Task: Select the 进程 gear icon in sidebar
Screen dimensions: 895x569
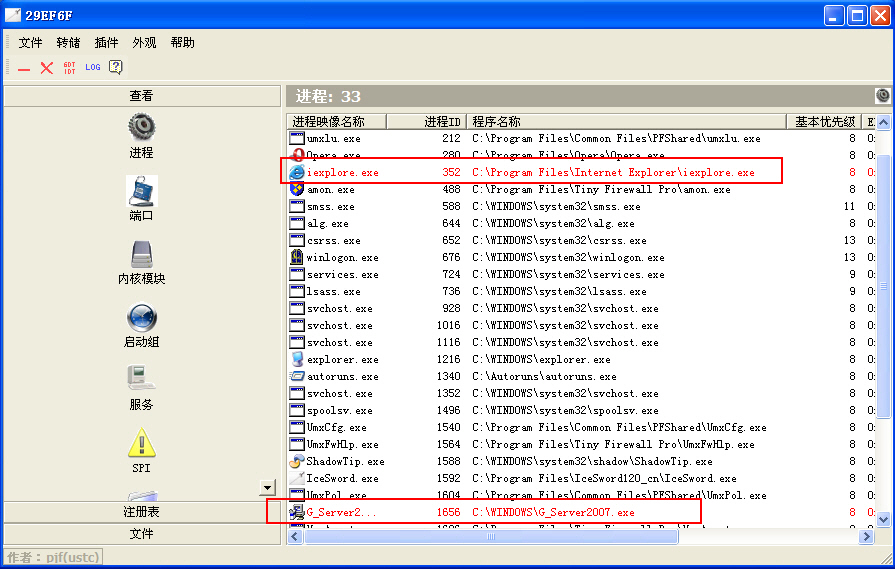Action: click(142, 127)
